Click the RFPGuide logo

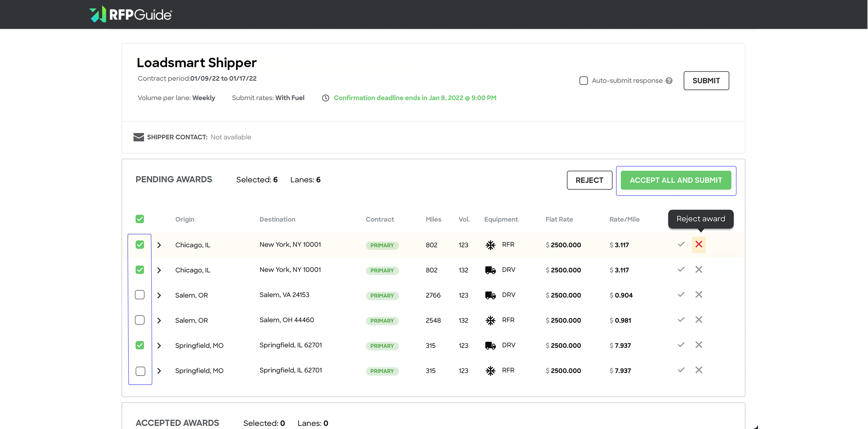coord(130,14)
